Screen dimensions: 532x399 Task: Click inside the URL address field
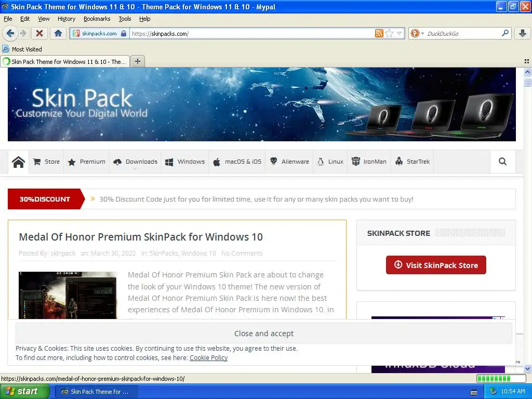click(251, 33)
